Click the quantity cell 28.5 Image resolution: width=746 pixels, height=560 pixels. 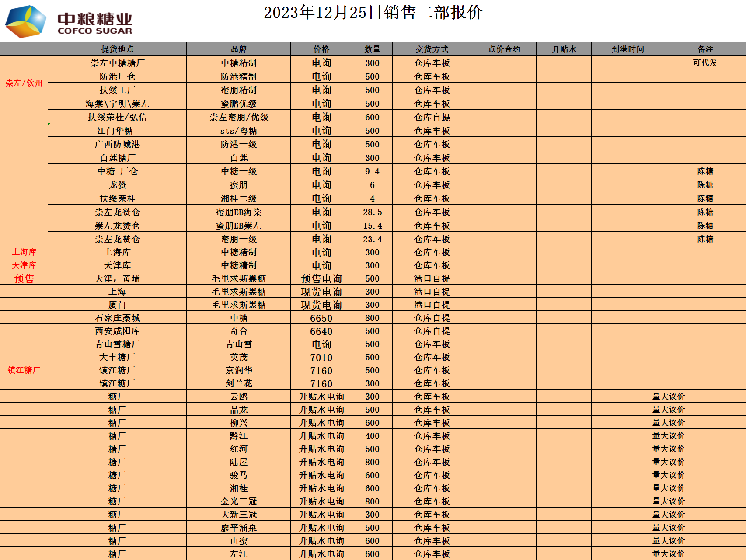(x=372, y=212)
